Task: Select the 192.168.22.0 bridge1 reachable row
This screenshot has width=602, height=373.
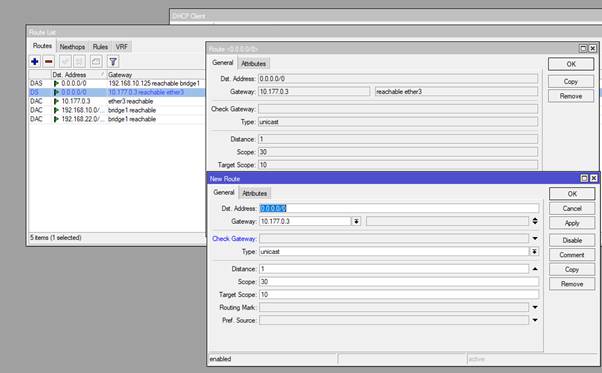Action: [x=117, y=119]
